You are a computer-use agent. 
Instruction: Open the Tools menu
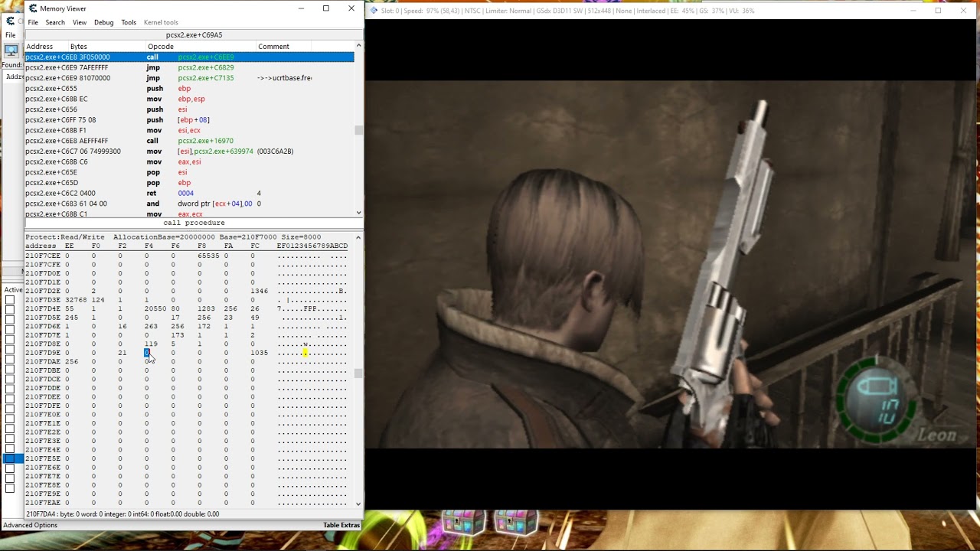tap(129, 22)
